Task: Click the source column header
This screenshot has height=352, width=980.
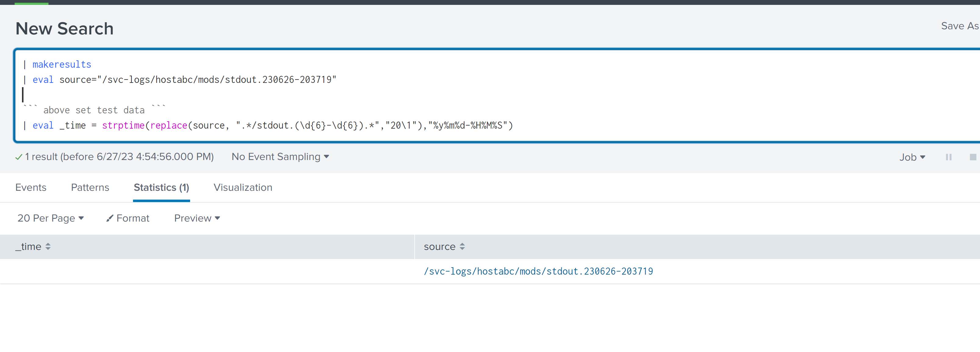Action: (x=697, y=247)
